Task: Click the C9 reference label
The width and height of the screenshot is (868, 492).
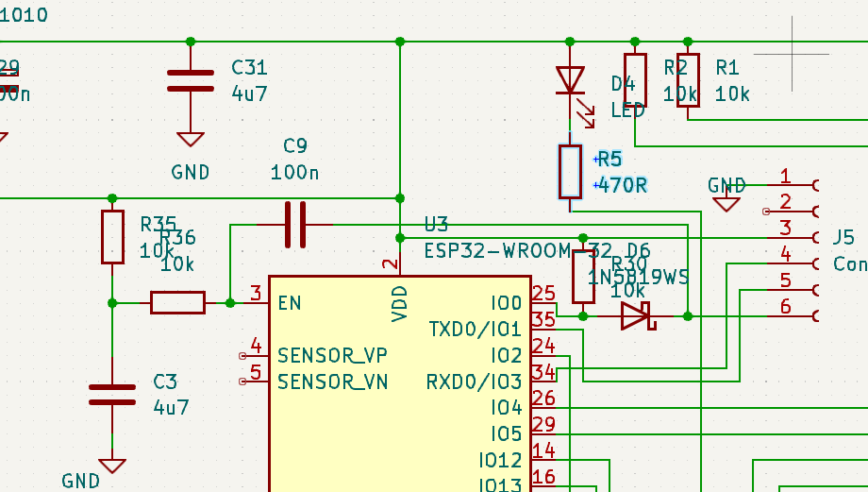Action: point(295,145)
